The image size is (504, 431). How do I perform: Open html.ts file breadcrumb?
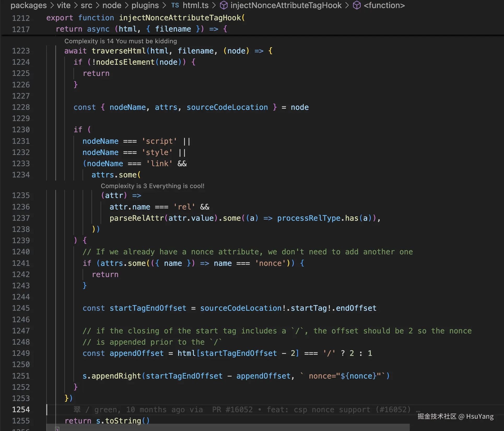[196, 5]
